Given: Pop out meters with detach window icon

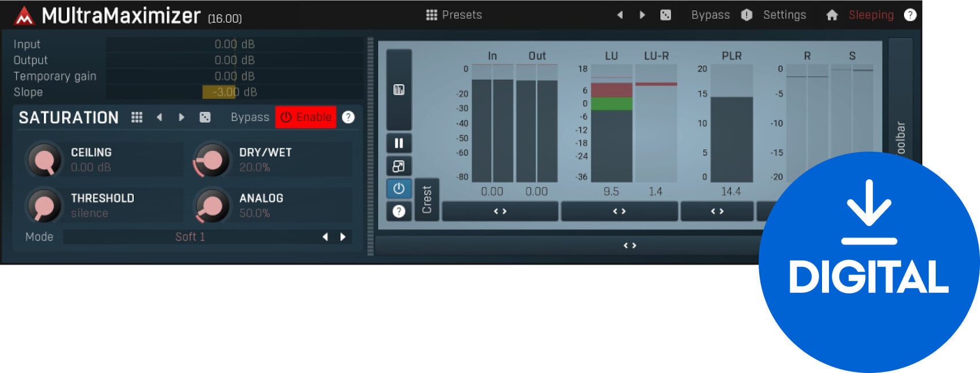Looking at the screenshot, I should [x=399, y=166].
